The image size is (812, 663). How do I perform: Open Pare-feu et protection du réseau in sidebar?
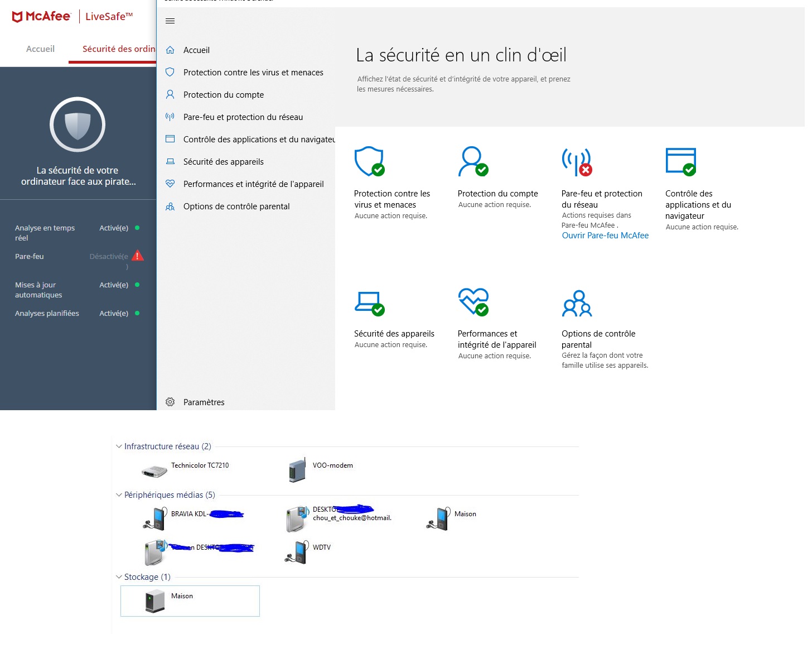click(x=243, y=117)
